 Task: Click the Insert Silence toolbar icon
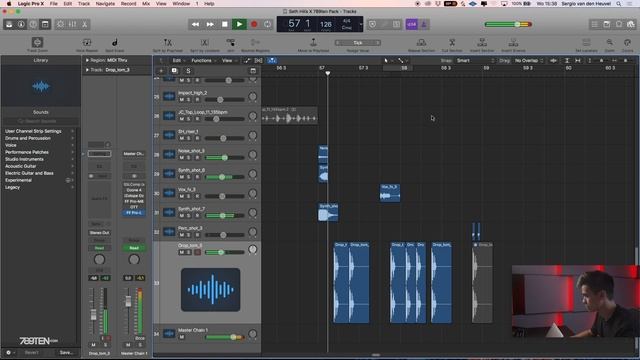coord(513,42)
